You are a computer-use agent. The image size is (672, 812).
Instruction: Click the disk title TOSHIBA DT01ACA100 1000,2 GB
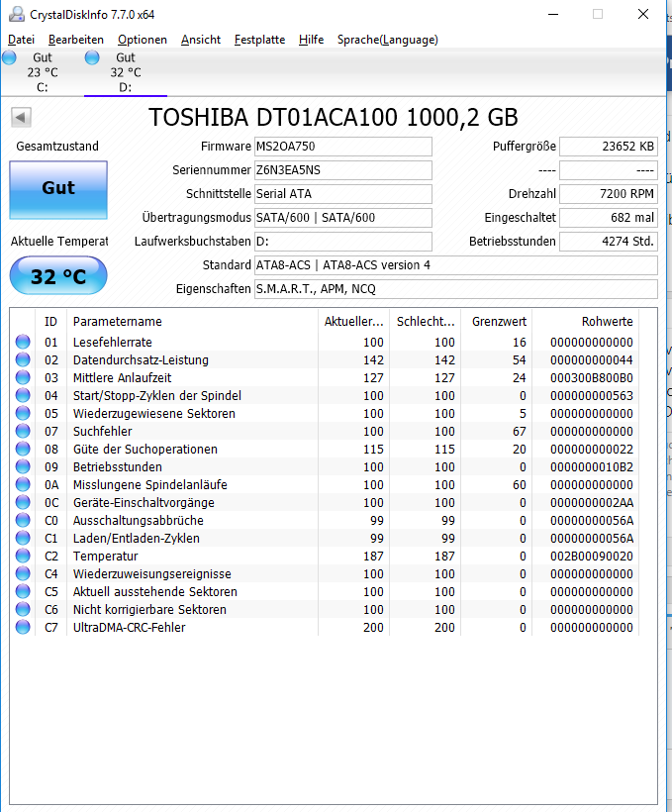tap(333, 118)
